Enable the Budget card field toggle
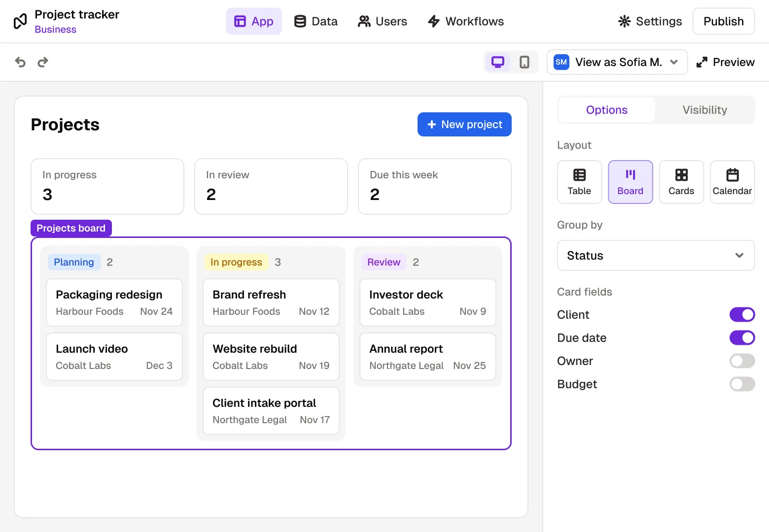This screenshot has width=769, height=532. (x=742, y=384)
